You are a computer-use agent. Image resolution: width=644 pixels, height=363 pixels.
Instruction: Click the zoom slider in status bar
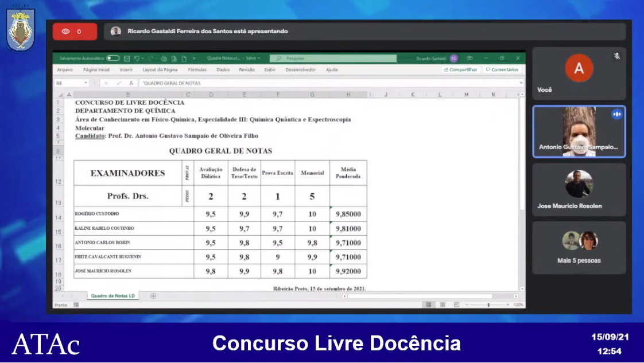coord(488,305)
